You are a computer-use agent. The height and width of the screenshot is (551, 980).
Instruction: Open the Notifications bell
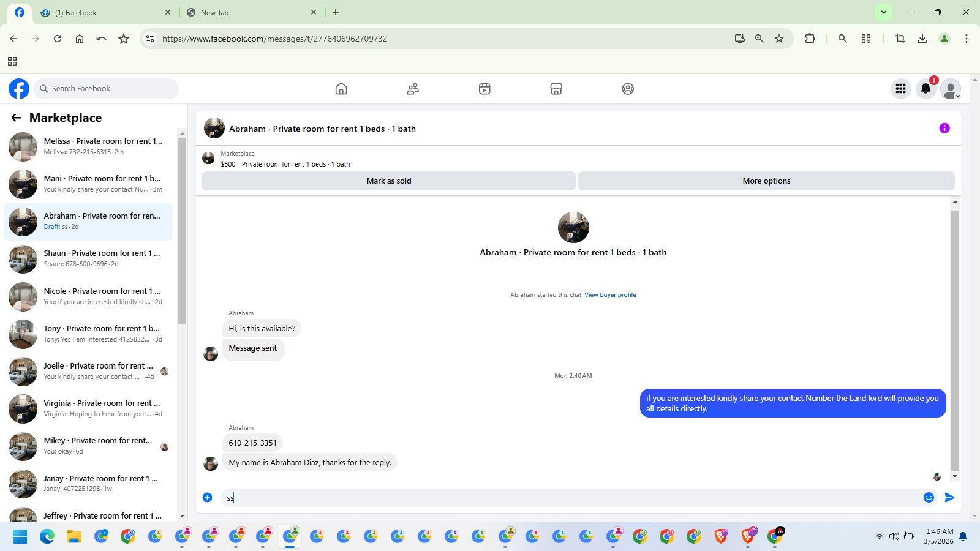(926, 89)
